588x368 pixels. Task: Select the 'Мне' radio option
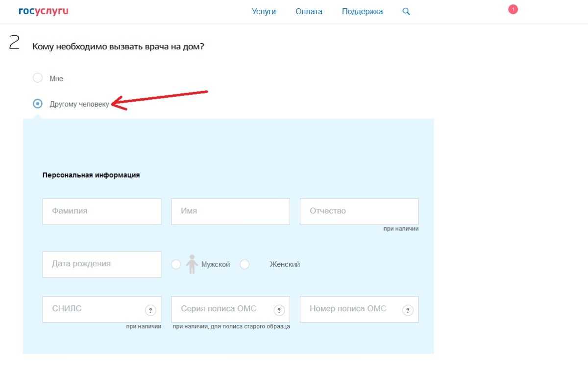click(38, 78)
